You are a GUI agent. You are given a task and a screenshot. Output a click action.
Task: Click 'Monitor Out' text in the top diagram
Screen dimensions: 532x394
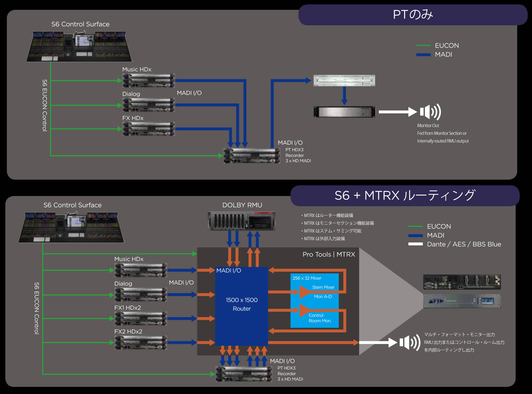[x=428, y=125]
